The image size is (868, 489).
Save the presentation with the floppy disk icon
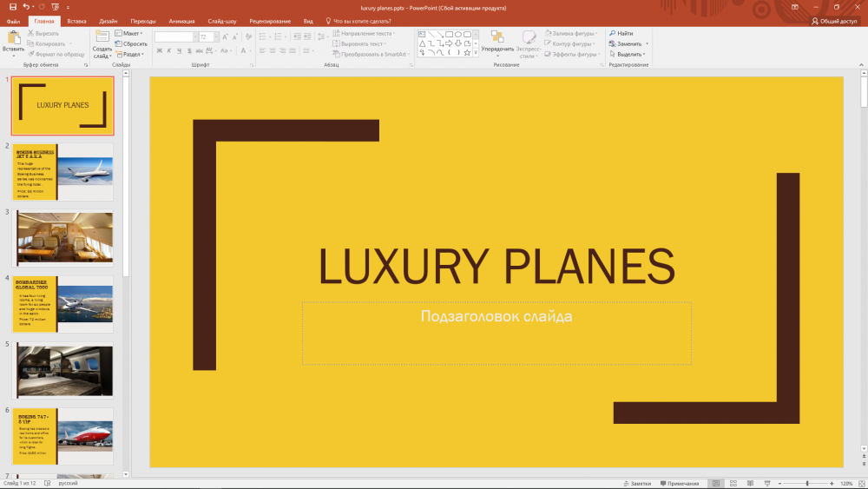(x=13, y=7)
